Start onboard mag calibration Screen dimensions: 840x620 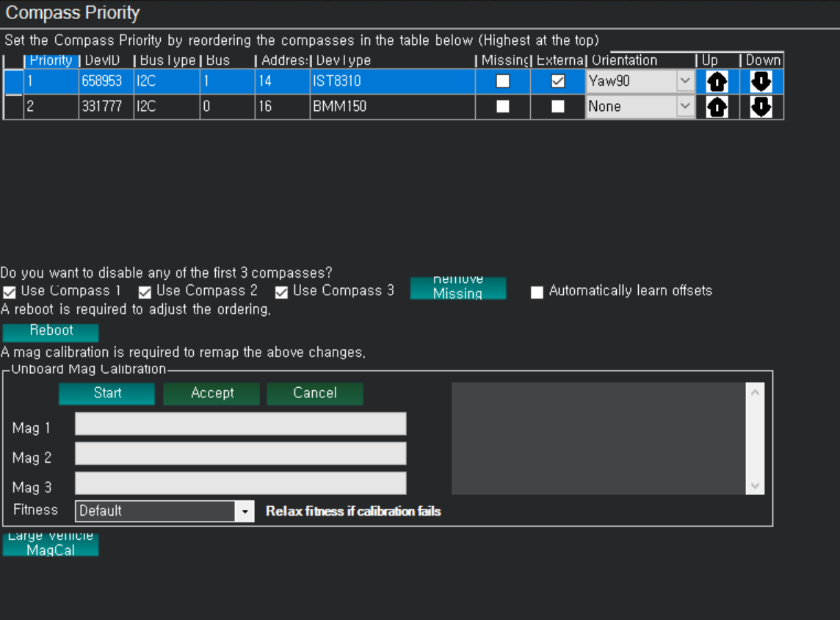pyautogui.click(x=107, y=393)
